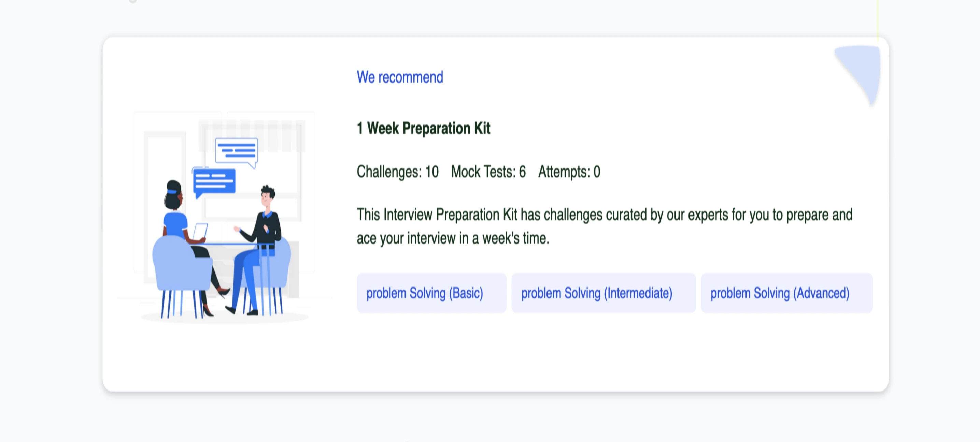
Task: Click the blue triangle corner decoration
Action: [x=859, y=74]
